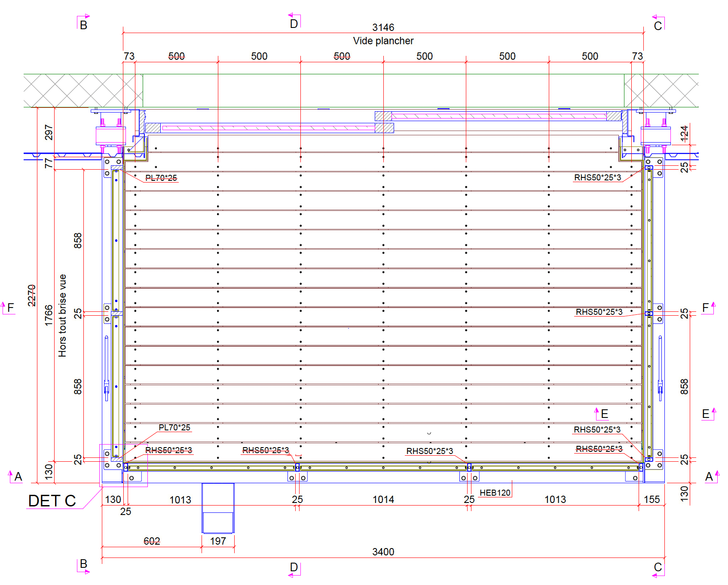Click the top-right section marker C
This screenshot has height=585, width=728.
pos(658,26)
